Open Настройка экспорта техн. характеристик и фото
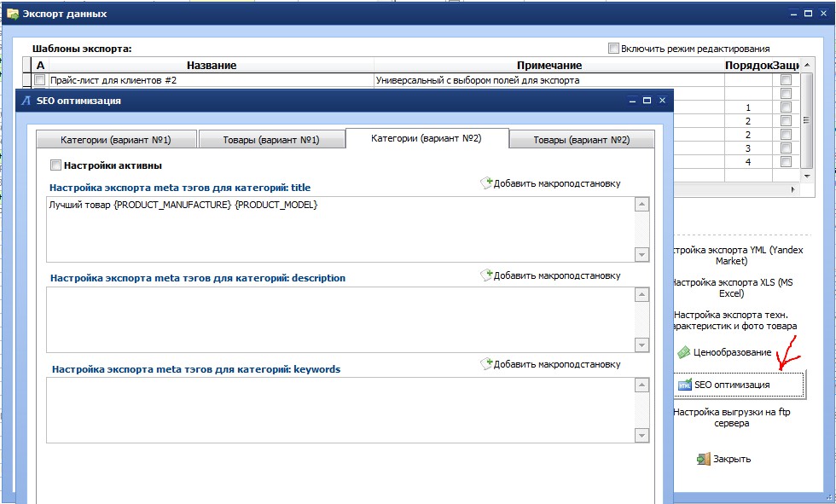This screenshot has width=836, height=504. coord(735,320)
